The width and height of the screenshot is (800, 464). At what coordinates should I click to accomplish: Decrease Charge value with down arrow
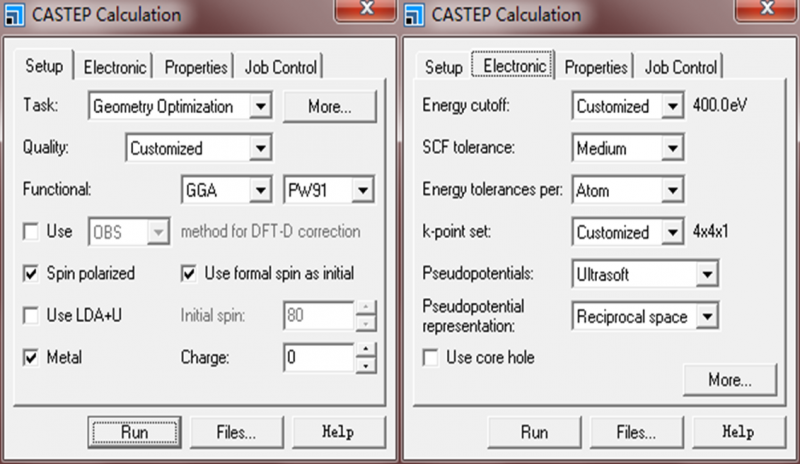tap(365, 365)
